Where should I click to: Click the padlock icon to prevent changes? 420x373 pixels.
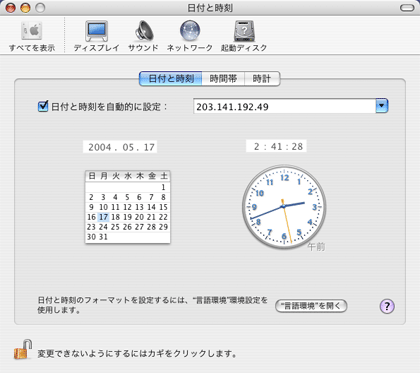pyautogui.click(x=23, y=350)
